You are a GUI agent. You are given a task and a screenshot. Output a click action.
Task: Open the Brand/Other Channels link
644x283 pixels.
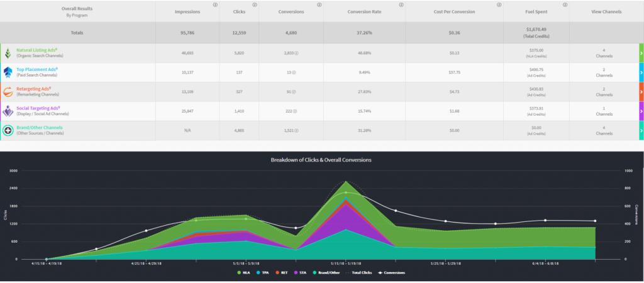point(40,127)
